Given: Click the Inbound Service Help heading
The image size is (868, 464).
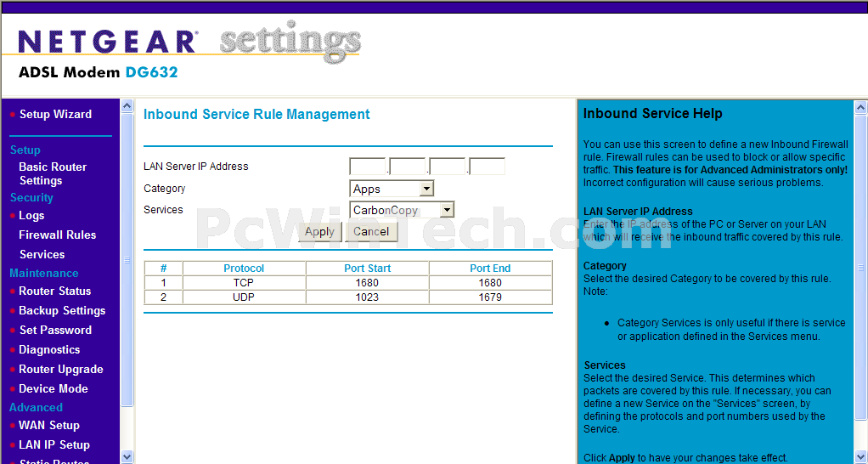Looking at the screenshot, I should [x=652, y=114].
